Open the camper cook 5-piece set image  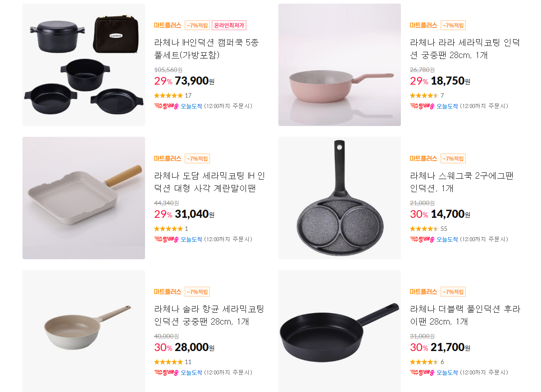(x=84, y=65)
